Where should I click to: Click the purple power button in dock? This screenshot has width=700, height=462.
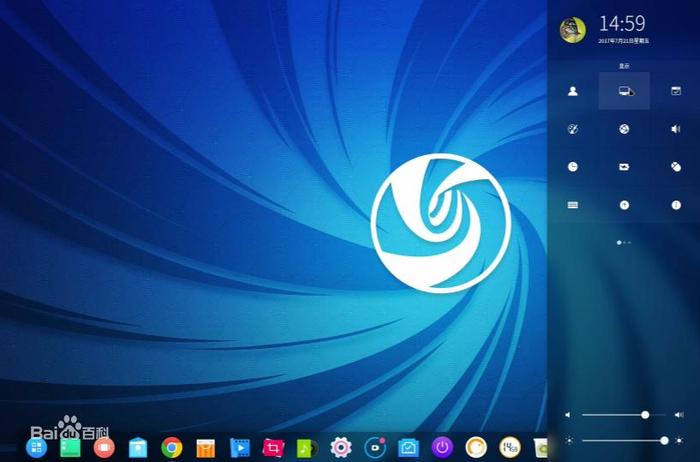442,447
